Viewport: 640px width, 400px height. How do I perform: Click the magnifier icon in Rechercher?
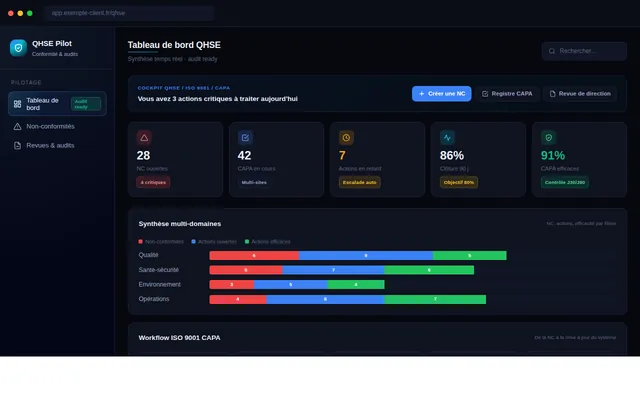click(552, 51)
